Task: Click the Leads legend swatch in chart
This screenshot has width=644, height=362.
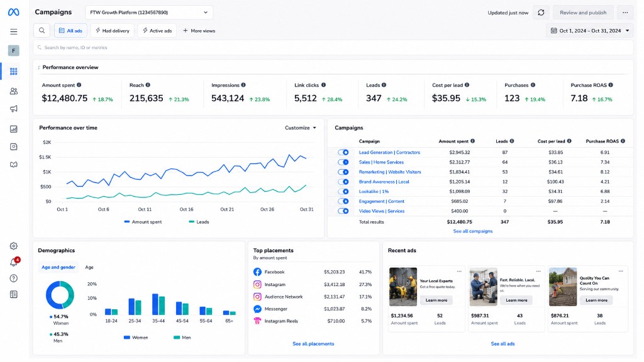Action: coord(191,222)
